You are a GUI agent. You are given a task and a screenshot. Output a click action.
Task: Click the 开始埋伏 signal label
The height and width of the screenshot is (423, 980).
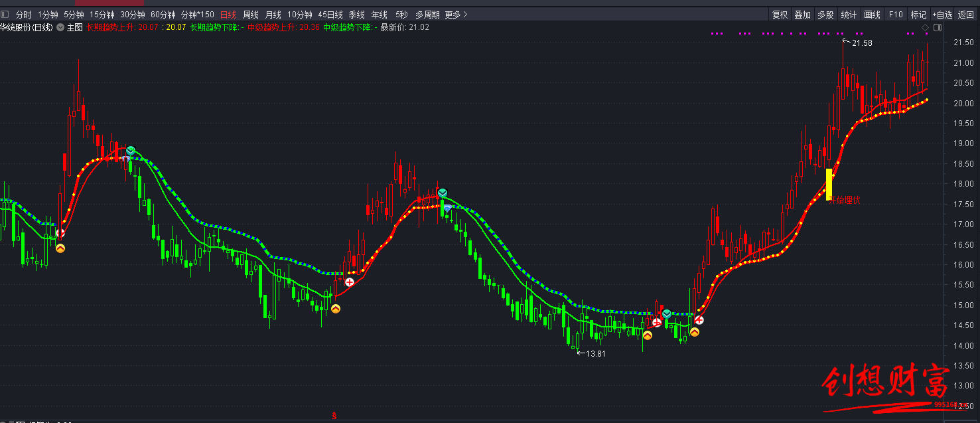(845, 200)
